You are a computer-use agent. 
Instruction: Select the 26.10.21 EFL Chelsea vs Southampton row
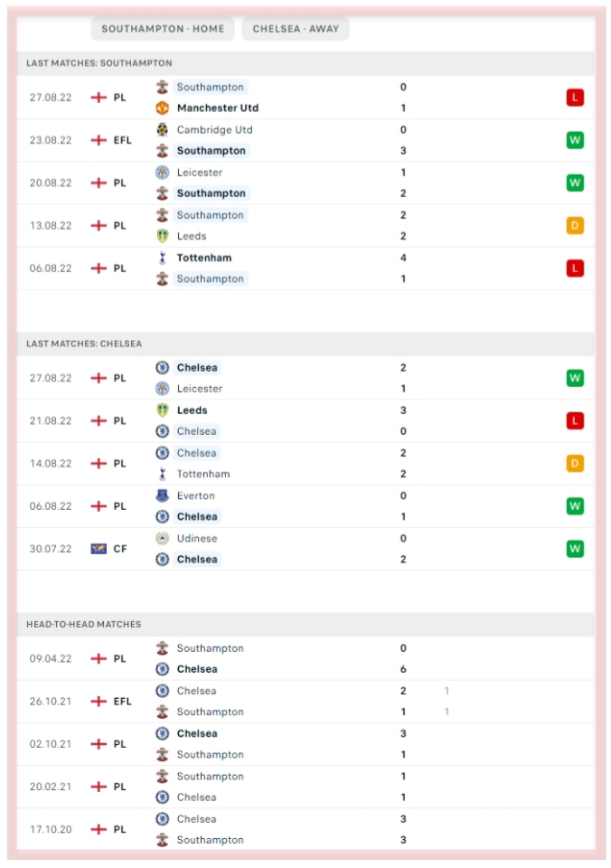(x=305, y=702)
